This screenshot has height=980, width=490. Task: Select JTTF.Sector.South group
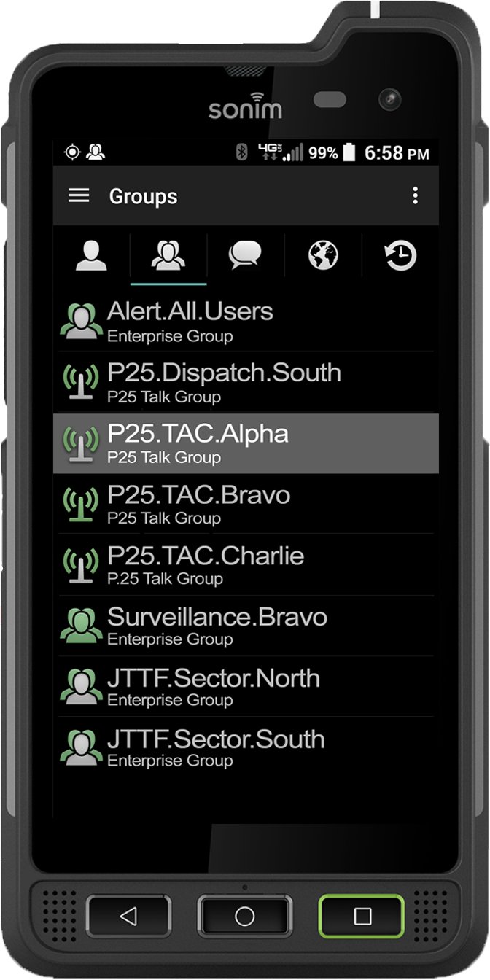pos(246,747)
